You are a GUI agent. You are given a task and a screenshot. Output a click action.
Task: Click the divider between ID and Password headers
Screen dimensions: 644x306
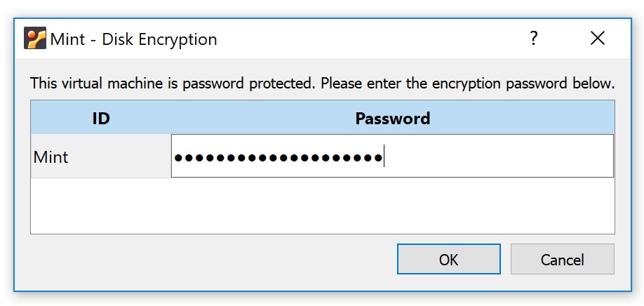171,118
